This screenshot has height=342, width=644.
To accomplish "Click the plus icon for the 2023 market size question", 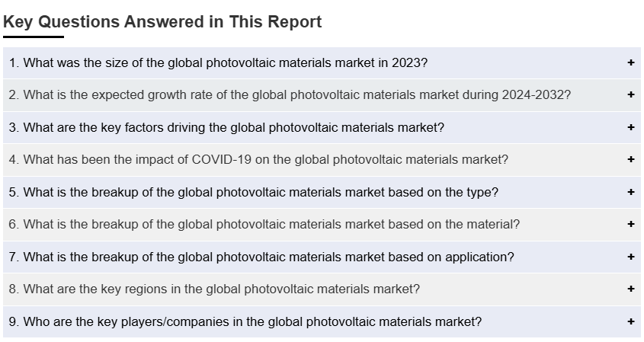I will click(631, 63).
